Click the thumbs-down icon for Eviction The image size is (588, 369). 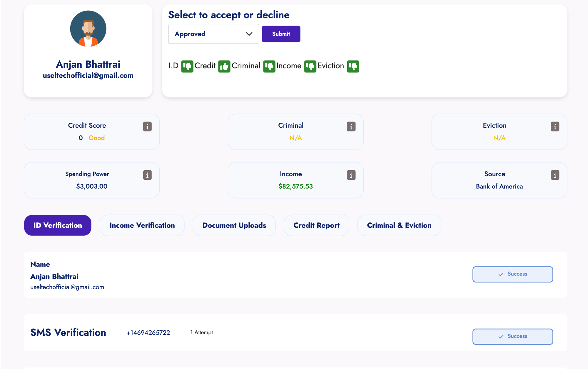pyautogui.click(x=353, y=66)
